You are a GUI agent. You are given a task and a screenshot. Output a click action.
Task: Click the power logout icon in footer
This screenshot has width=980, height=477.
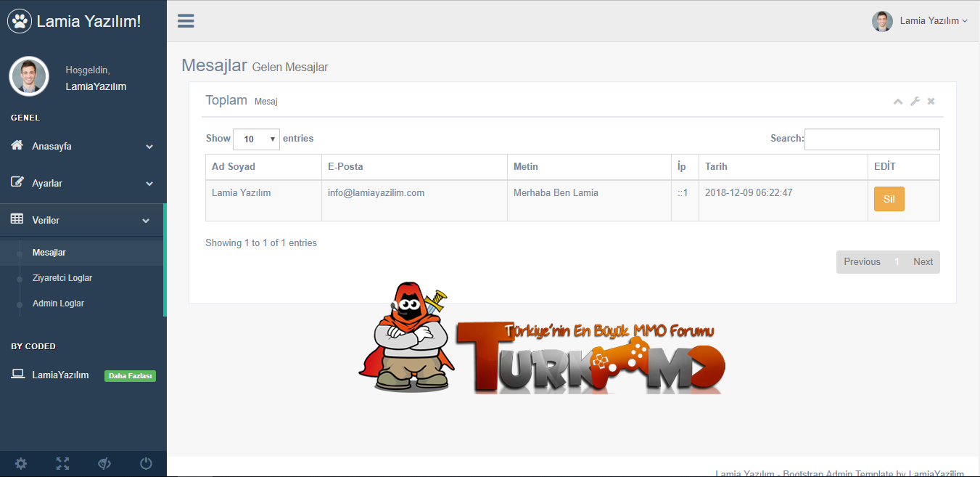pyautogui.click(x=146, y=463)
